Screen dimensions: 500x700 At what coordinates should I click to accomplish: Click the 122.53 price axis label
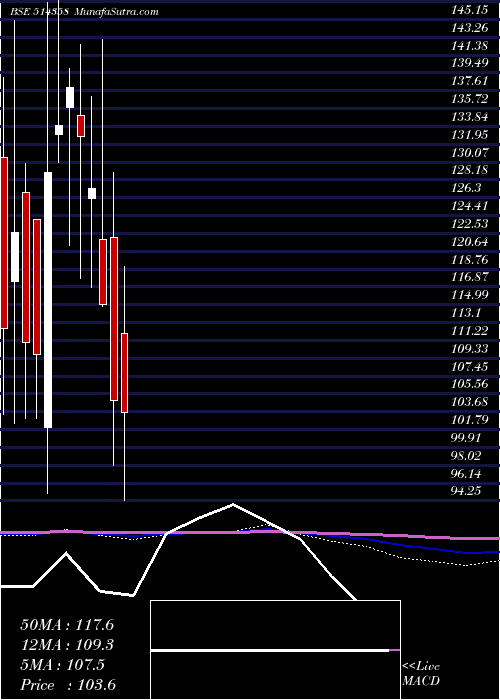pos(472,224)
